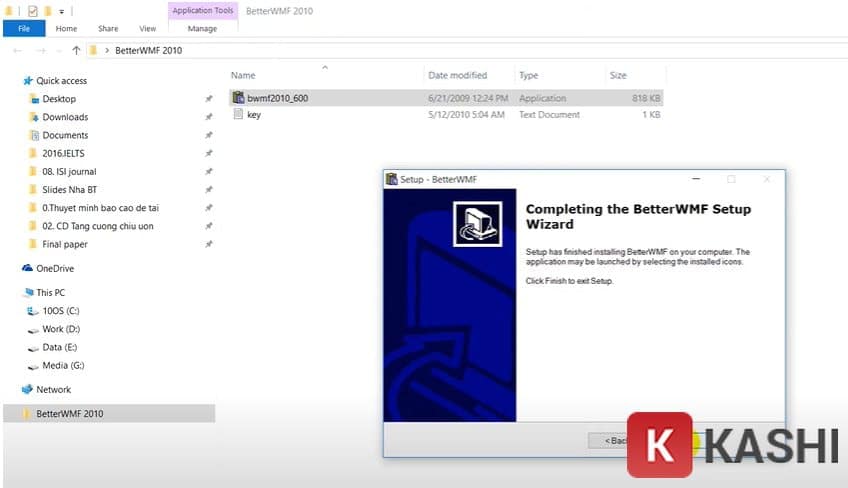Open the Network location
The width and height of the screenshot is (848, 488).
[x=54, y=390]
